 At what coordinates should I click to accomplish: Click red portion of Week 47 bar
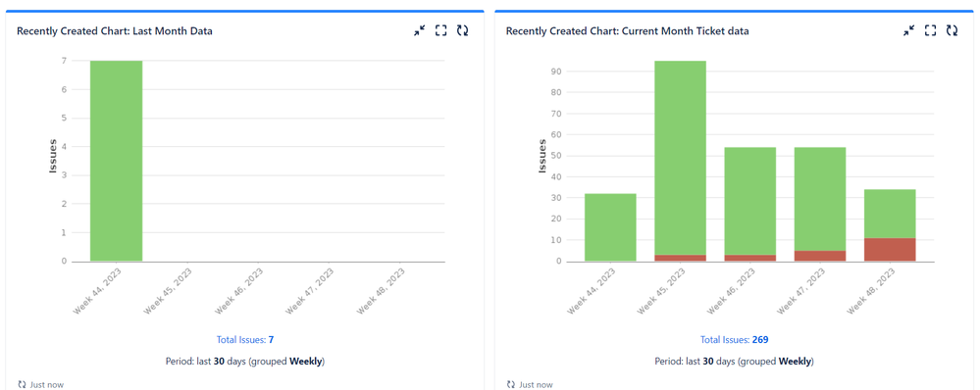coord(820,256)
